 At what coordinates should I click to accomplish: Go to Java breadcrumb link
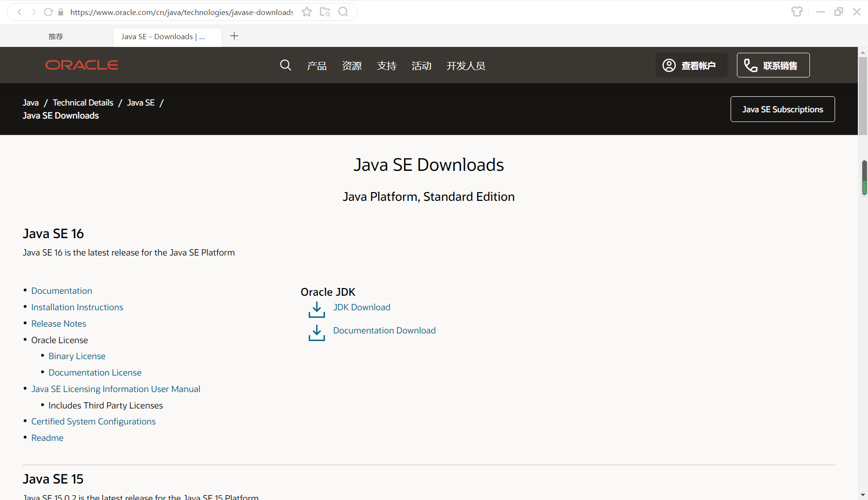click(30, 103)
